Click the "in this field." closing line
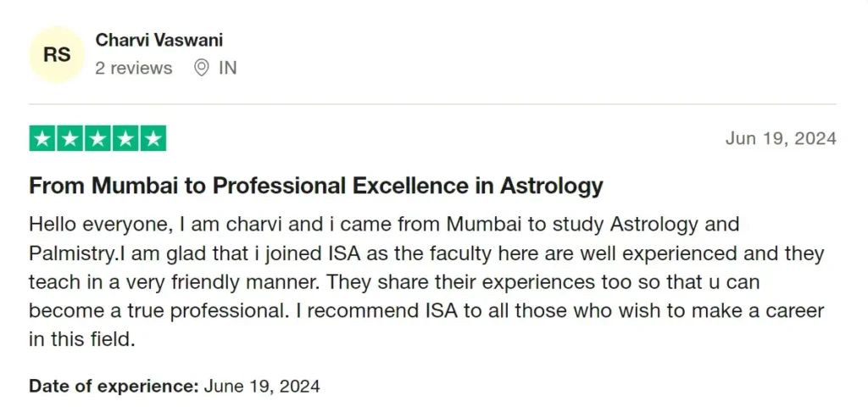This screenshot has height=412, width=868. pyautogui.click(x=82, y=339)
